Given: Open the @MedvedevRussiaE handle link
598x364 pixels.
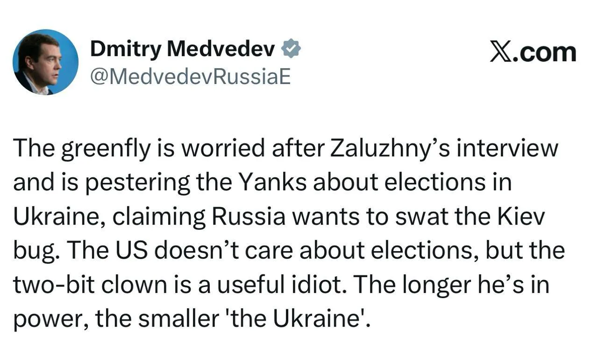Looking at the screenshot, I should pos(190,77).
